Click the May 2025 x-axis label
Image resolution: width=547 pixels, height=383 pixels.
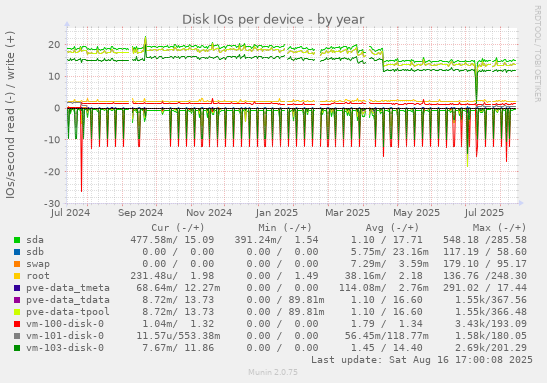pos(417,213)
